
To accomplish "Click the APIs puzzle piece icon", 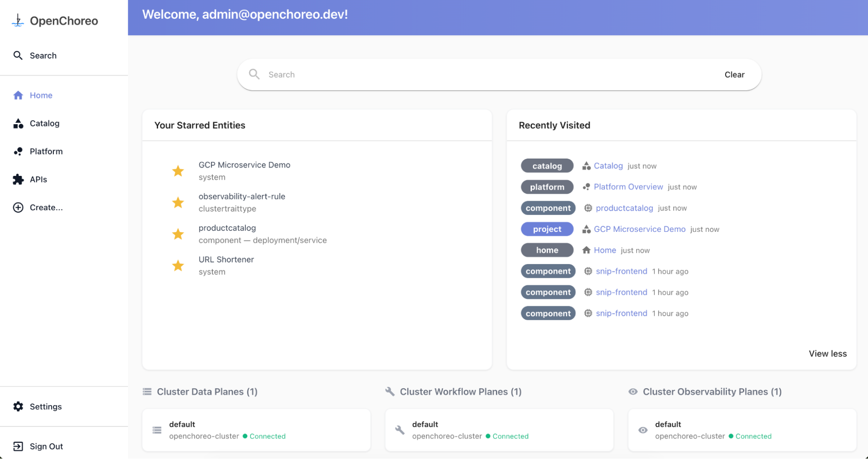I will (x=18, y=179).
